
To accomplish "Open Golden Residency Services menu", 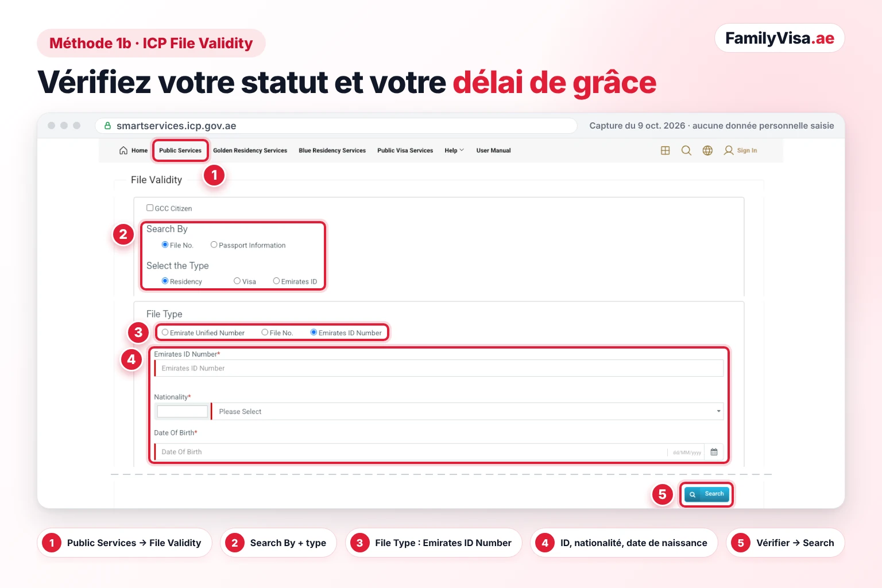I will (x=250, y=150).
